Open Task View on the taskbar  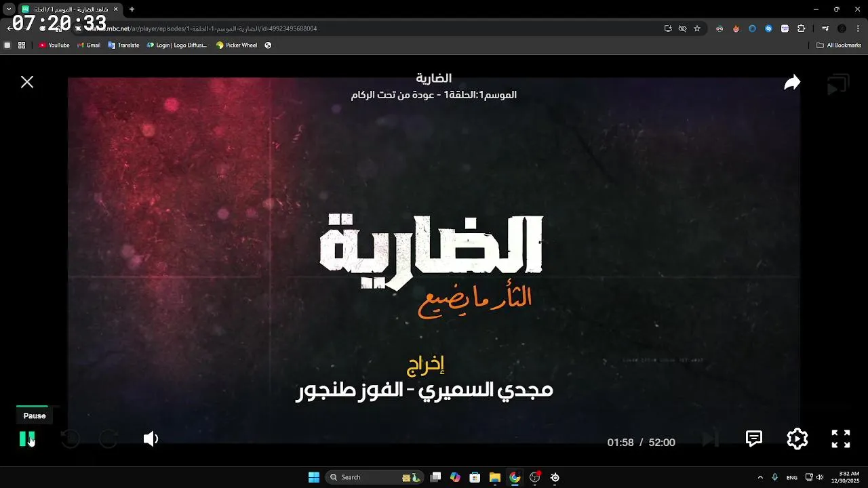[435, 477]
